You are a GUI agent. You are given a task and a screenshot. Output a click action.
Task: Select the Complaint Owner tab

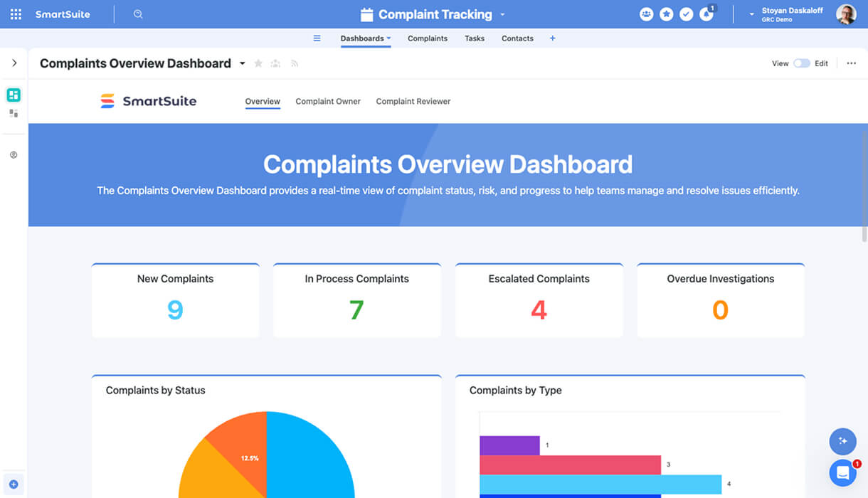coord(328,102)
